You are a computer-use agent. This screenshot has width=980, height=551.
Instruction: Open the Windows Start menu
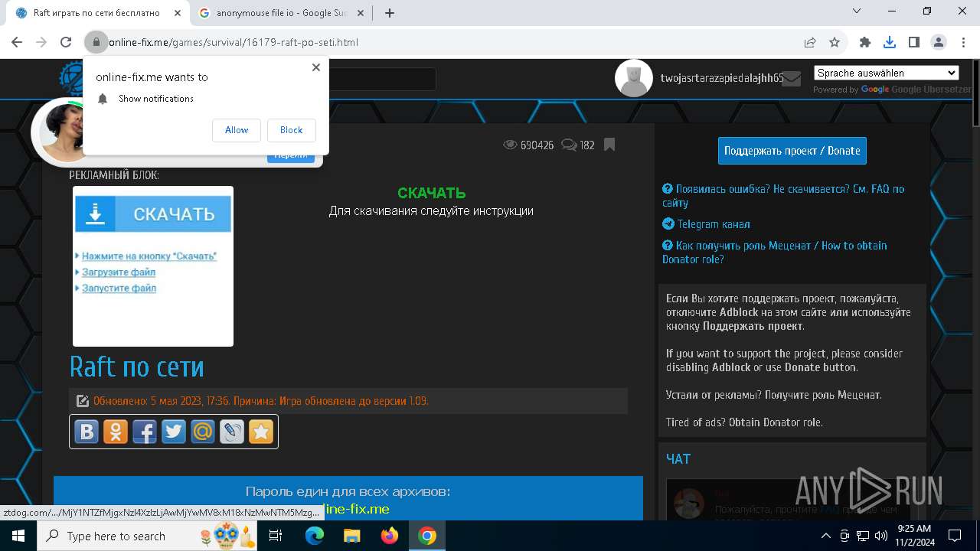tap(18, 536)
